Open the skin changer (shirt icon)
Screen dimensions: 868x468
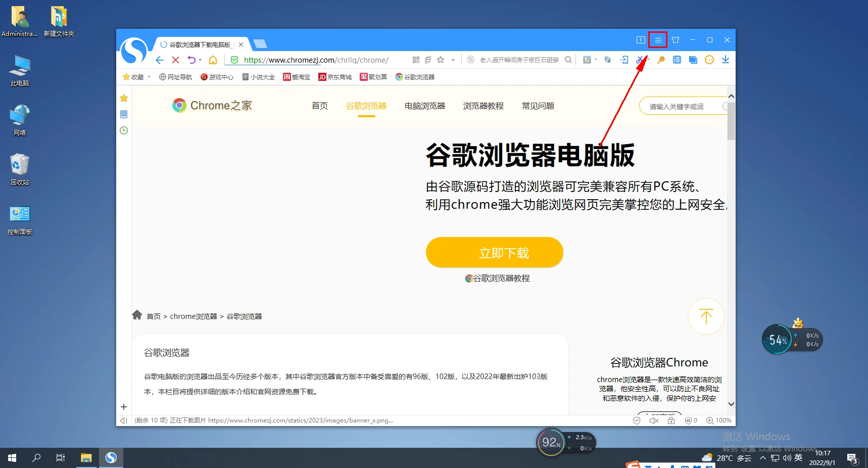pyautogui.click(x=676, y=40)
